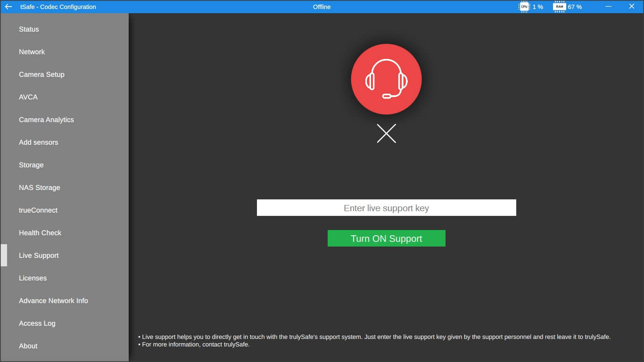The height and width of the screenshot is (362, 644).
Task: Navigate to the AVCA configuration page
Action: click(28, 97)
